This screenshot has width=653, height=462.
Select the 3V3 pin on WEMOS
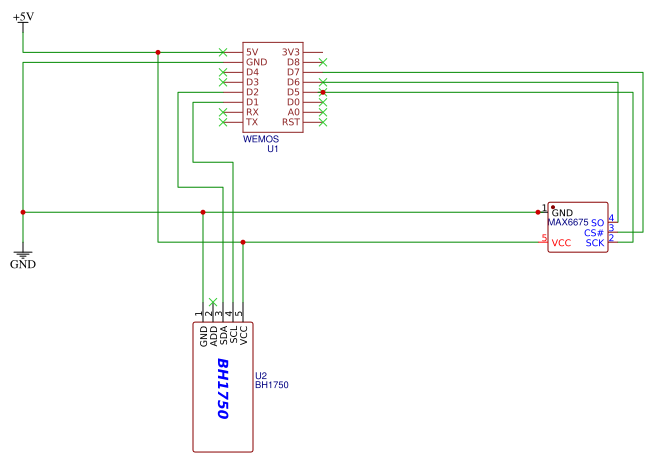coord(291,52)
